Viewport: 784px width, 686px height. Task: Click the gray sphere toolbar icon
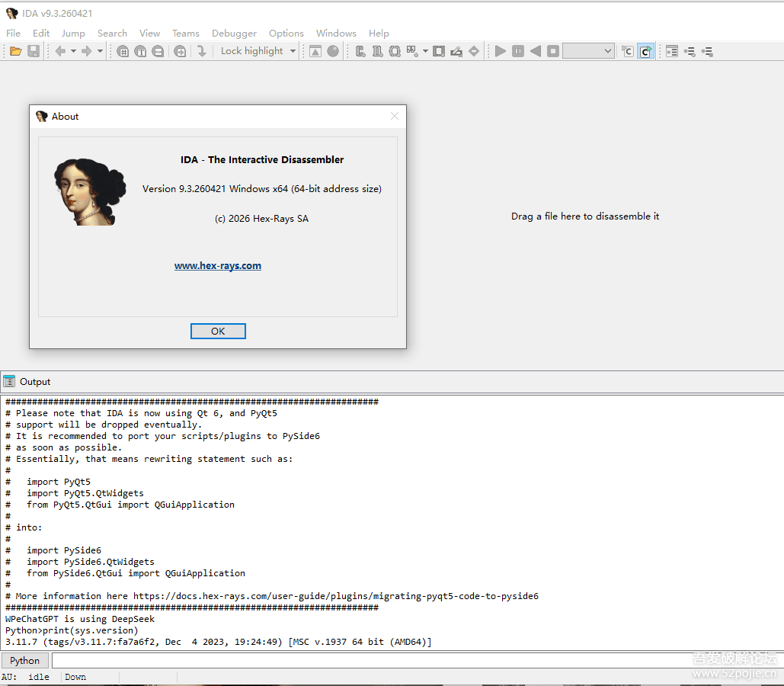[333, 51]
